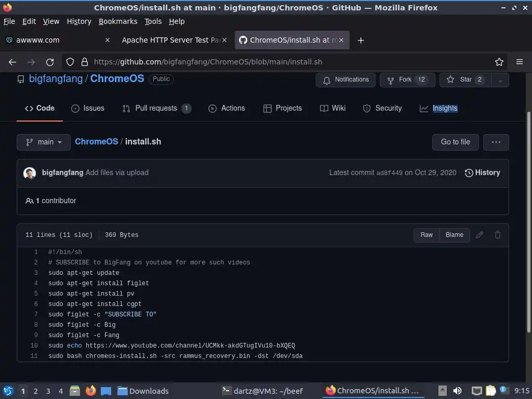Go to the Security tab
Viewport: 532px width, 399px height.
click(382, 108)
